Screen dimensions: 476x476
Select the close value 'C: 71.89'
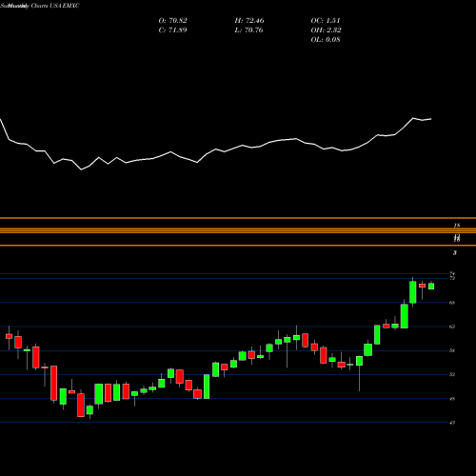click(x=172, y=30)
